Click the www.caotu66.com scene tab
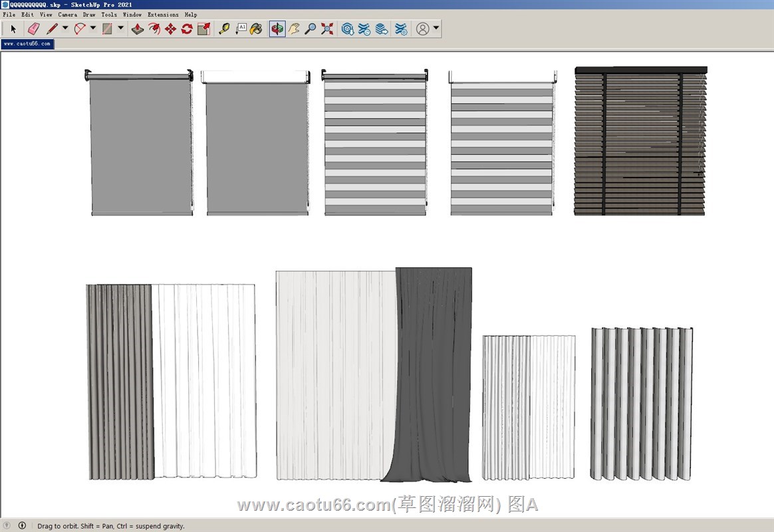Screen dimensions: 774x532 pos(27,44)
